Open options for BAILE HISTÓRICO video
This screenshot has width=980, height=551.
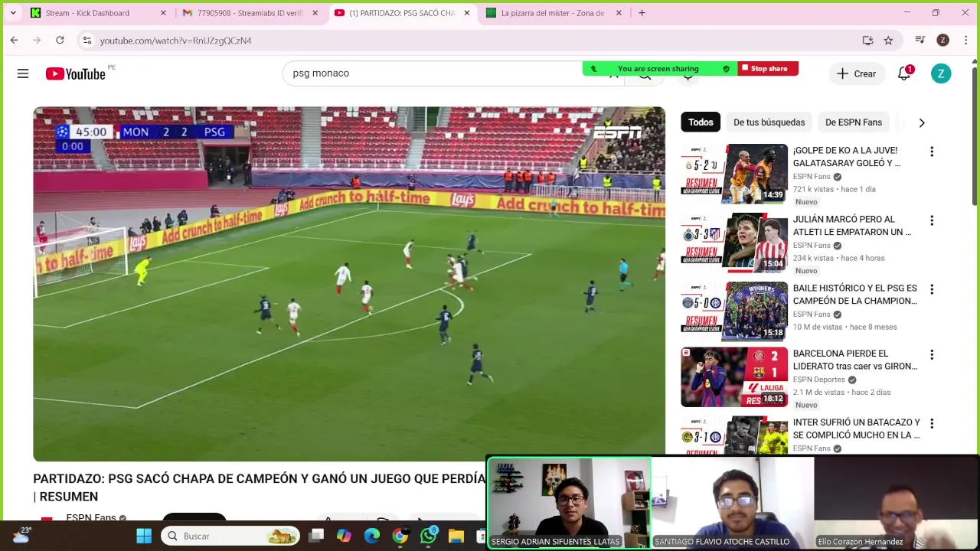click(932, 289)
